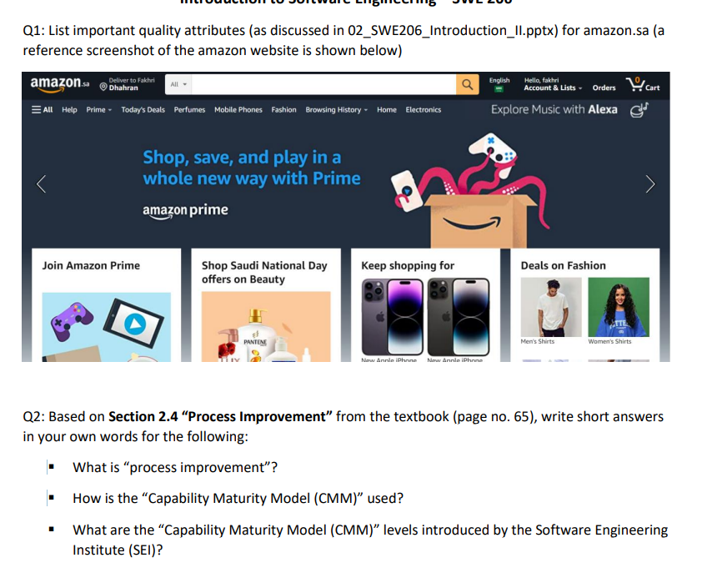Click the Alexa music note icon
Screen dimensions: 707x588
639,109
